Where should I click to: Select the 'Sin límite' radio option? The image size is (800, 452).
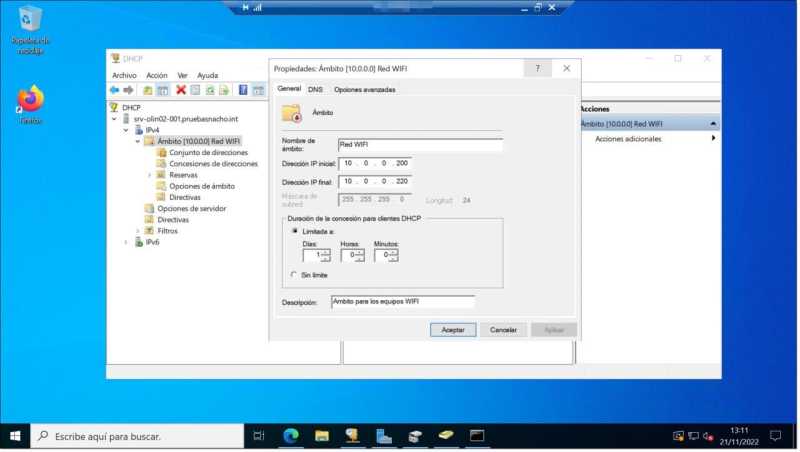[293, 274]
